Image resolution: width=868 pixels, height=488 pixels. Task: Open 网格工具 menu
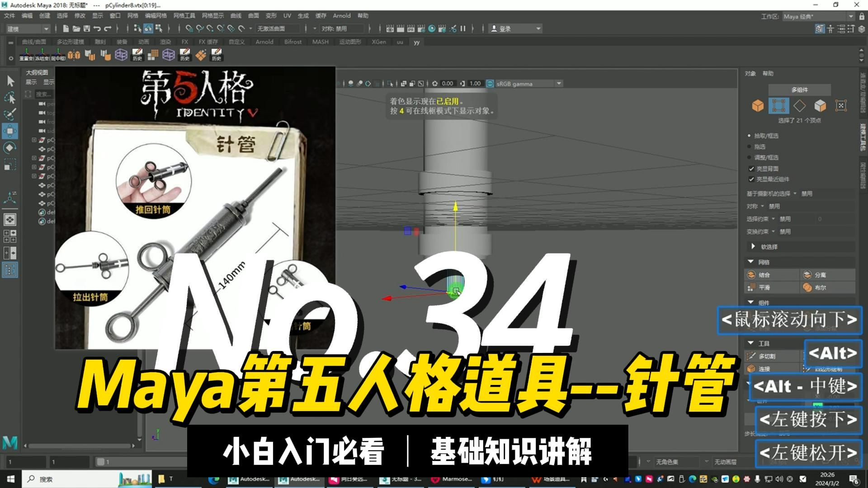coord(184,15)
